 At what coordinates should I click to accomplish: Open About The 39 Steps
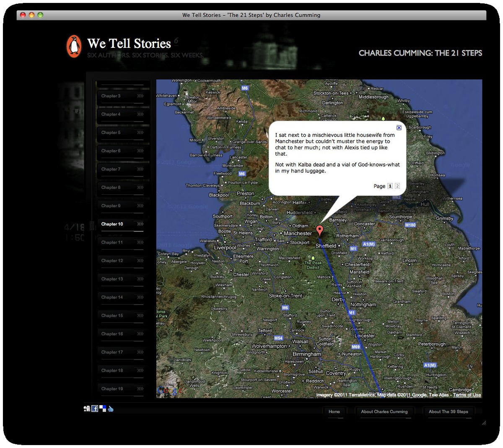tap(448, 412)
